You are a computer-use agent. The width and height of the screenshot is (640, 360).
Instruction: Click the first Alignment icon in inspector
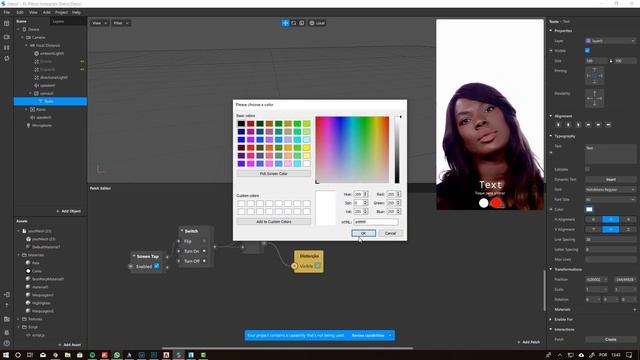(558, 125)
